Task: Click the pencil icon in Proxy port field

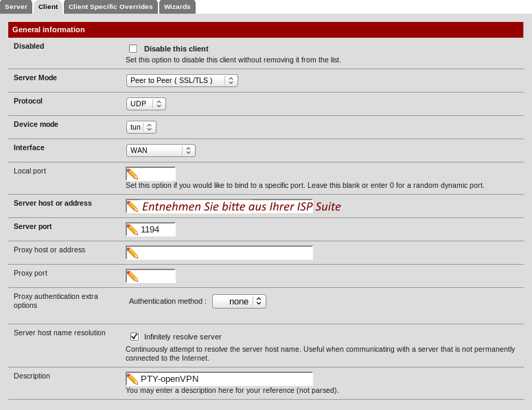Action: click(x=132, y=276)
